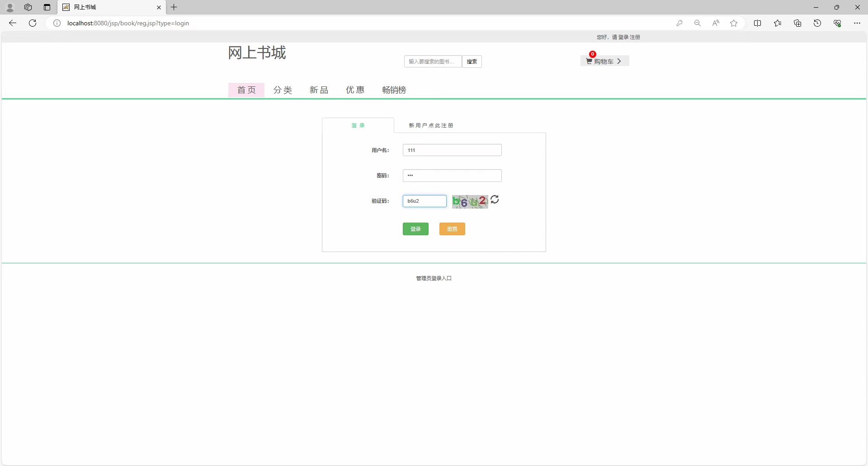Restore down the browser window
This screenshot has height=466, width=868.
[837, 7]
